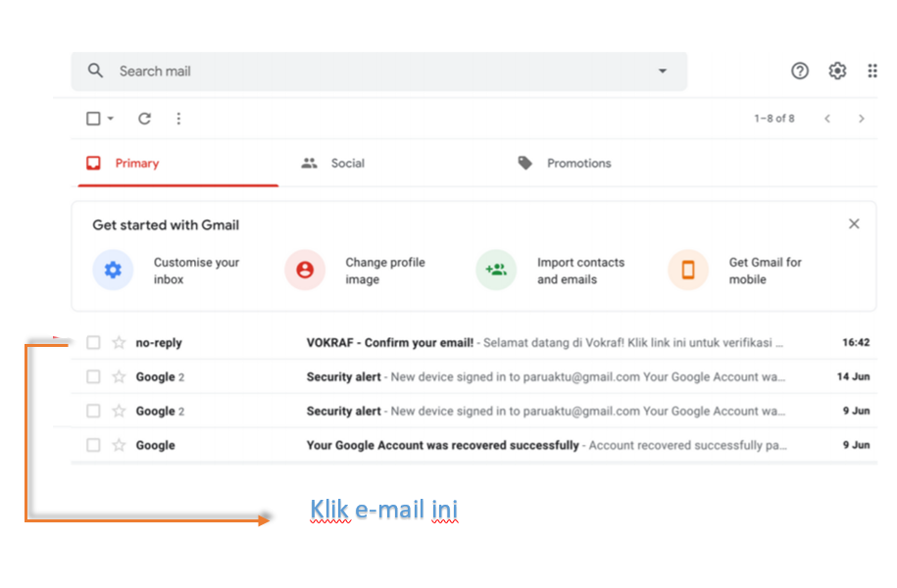Open the select dropdown arrow next to checkbox
897x588 pixels.
(111, 119)
